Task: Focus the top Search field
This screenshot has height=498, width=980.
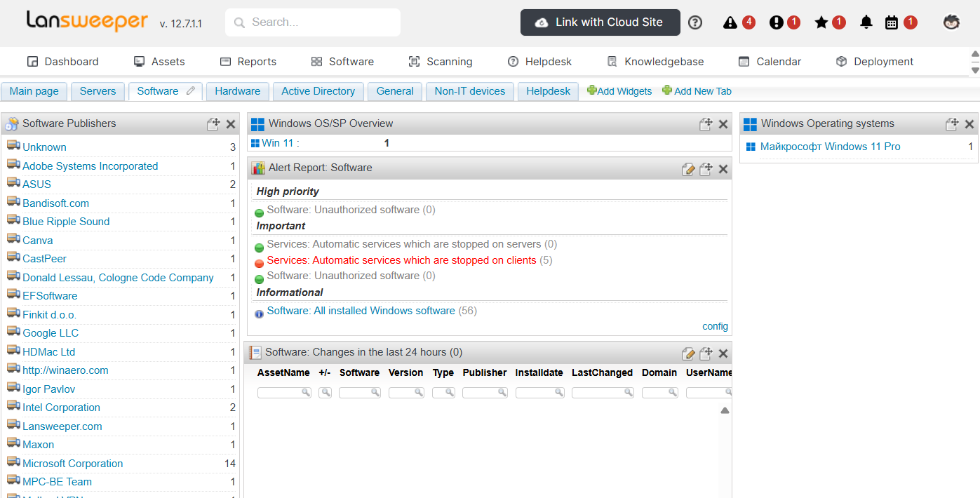Action: pos(313,22)
